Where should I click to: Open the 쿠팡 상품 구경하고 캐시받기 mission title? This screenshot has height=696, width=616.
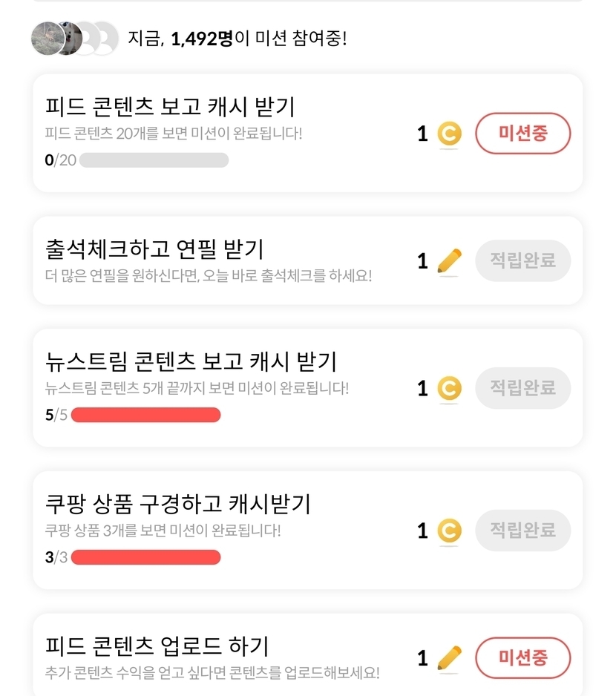[177, 504]
